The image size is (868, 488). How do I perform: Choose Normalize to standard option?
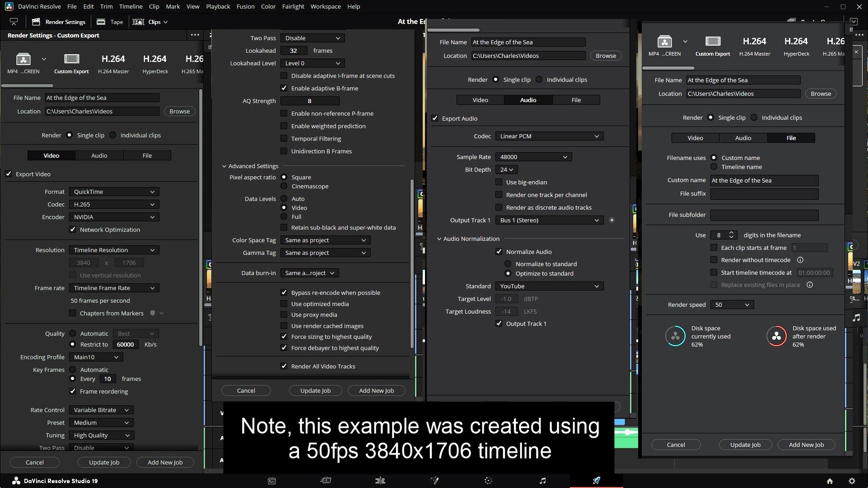[x=508, y=264]
